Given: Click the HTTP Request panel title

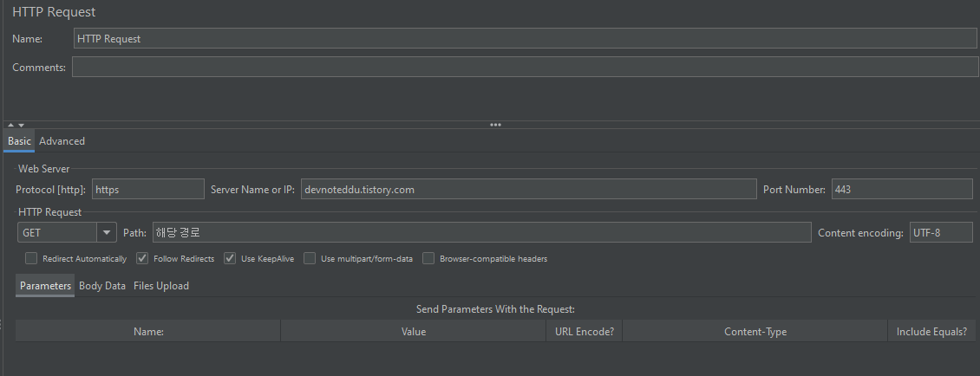Looking at the screenshot, I should tap(55, 12).
